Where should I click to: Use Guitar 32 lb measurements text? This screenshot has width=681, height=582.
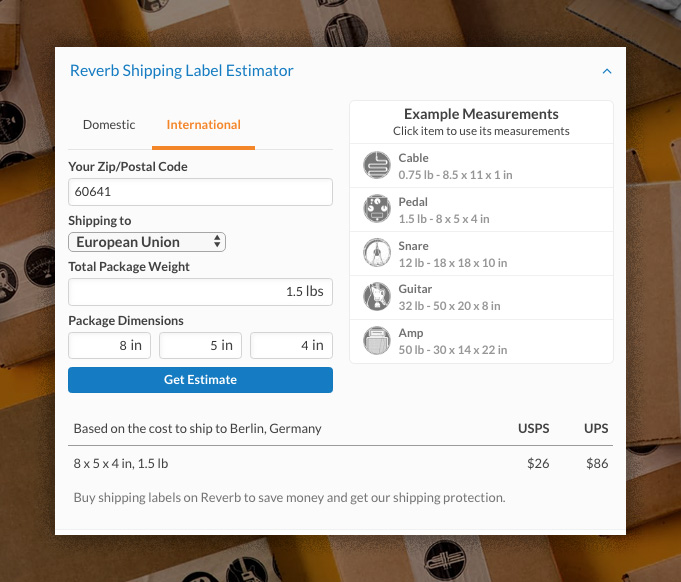point(449,306)
